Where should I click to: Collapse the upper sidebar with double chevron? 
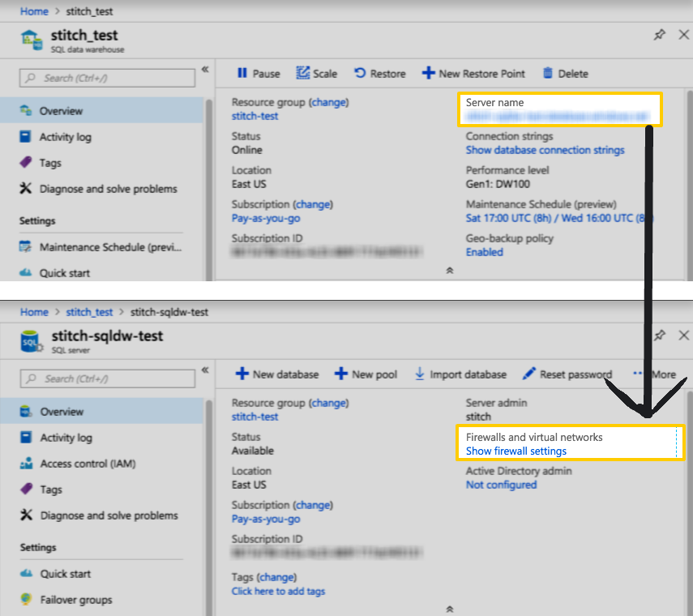(x=205, y=70)
